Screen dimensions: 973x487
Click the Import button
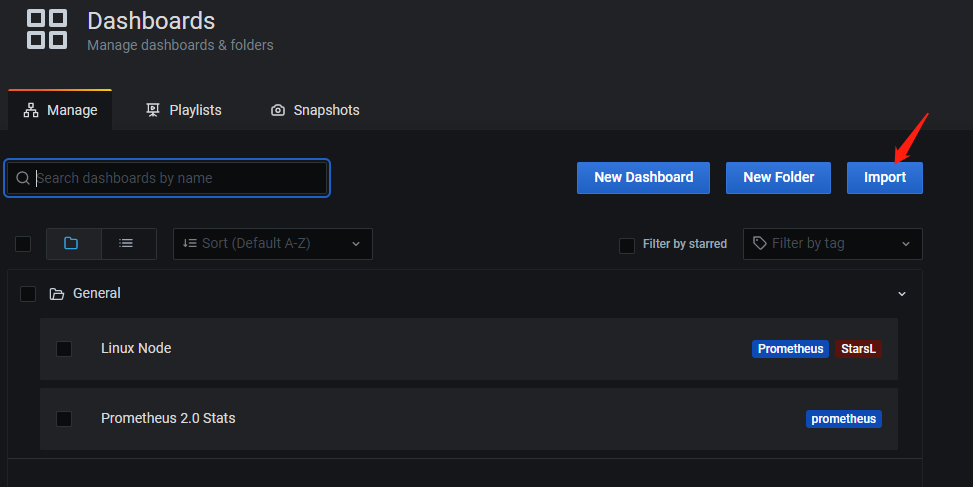tap(884, 177)
